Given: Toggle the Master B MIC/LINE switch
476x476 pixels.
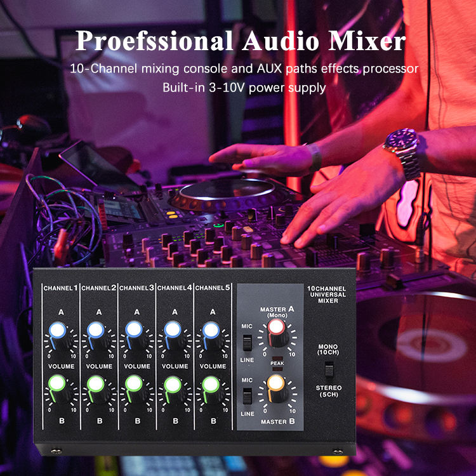Looking at the screenshot, I should pos(248,396).
